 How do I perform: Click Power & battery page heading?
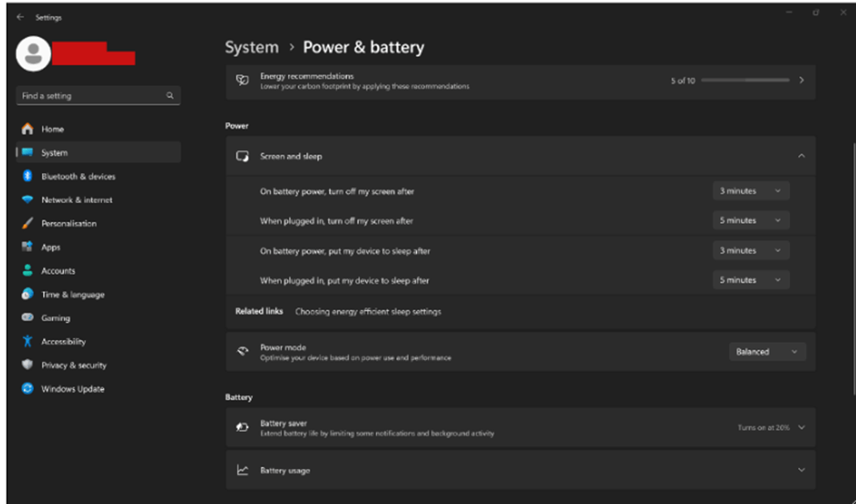(x=363, y=47)
